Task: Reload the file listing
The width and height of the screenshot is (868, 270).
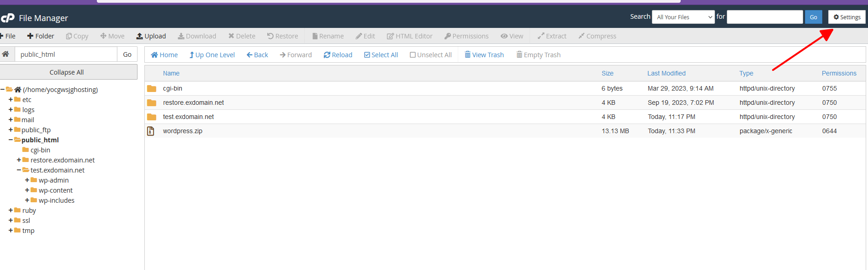Action: (338, 55)
